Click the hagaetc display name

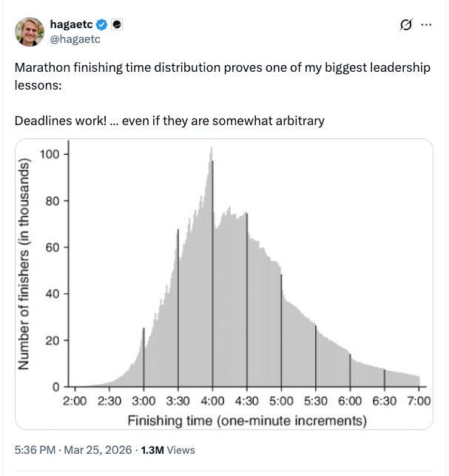71,24
